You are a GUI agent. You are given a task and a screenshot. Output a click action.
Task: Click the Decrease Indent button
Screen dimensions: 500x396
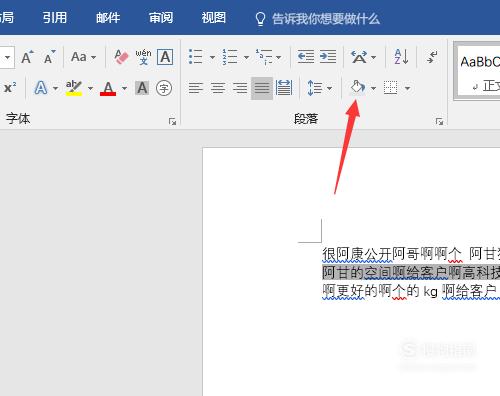pyautogui.click(x=306, y=57)
